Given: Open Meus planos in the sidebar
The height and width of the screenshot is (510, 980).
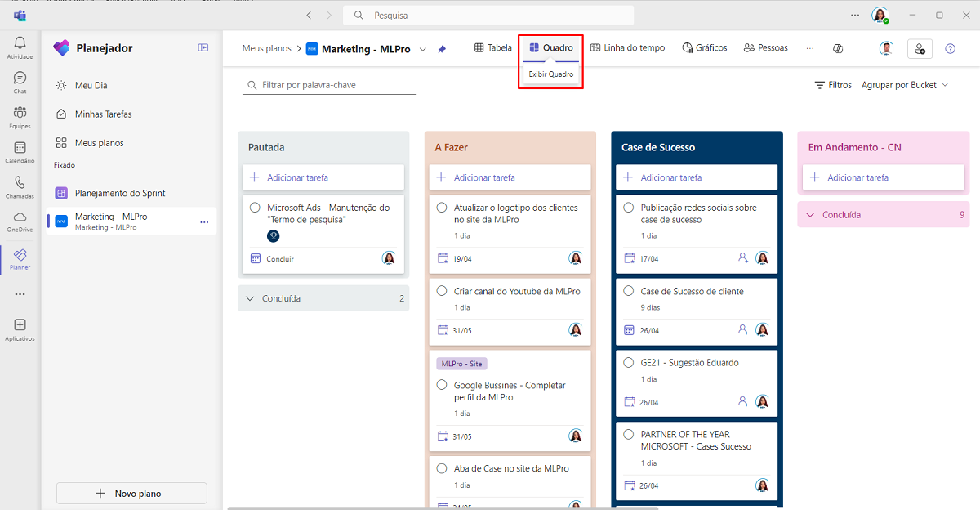Looking at the screenshot, I should [x=131, y=143].
